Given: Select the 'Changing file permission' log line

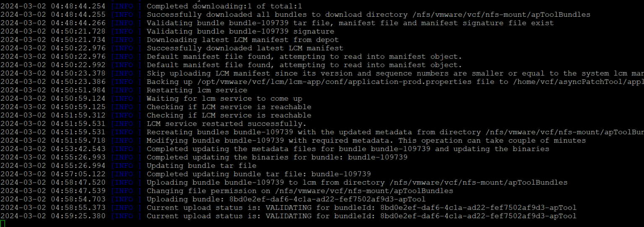Looking at the screenshot, I should [x=300, y=191].
